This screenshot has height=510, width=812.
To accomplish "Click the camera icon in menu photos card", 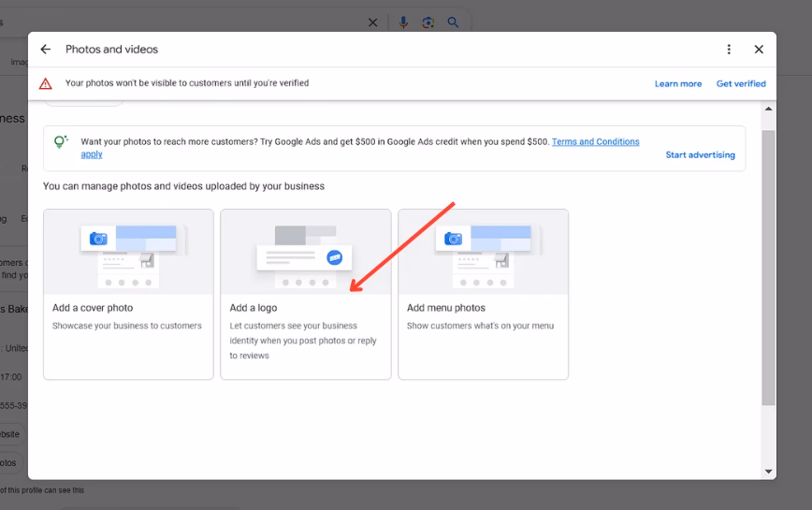I will pos(453,239).
